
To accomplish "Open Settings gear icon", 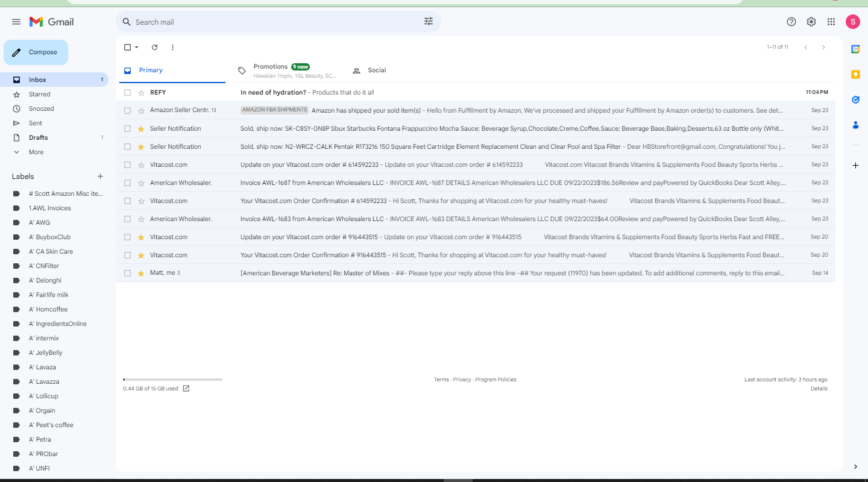I will pos(811,22).
